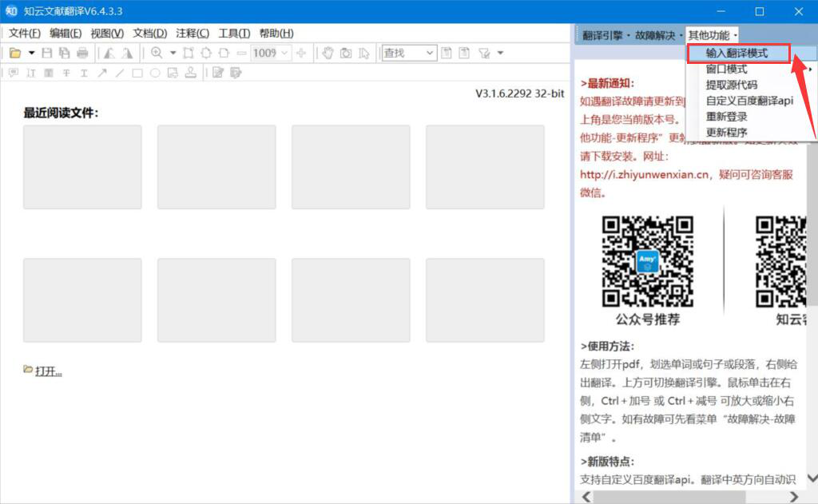Click the find next icon
818x504 pixels.
[464, 53]
